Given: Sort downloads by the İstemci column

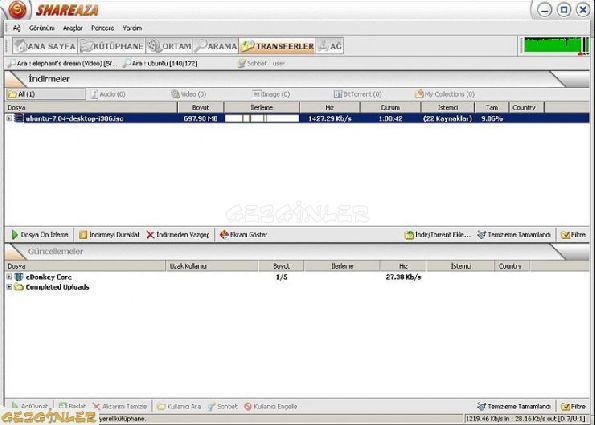Looking at the screenshot, I should [448, 107].
